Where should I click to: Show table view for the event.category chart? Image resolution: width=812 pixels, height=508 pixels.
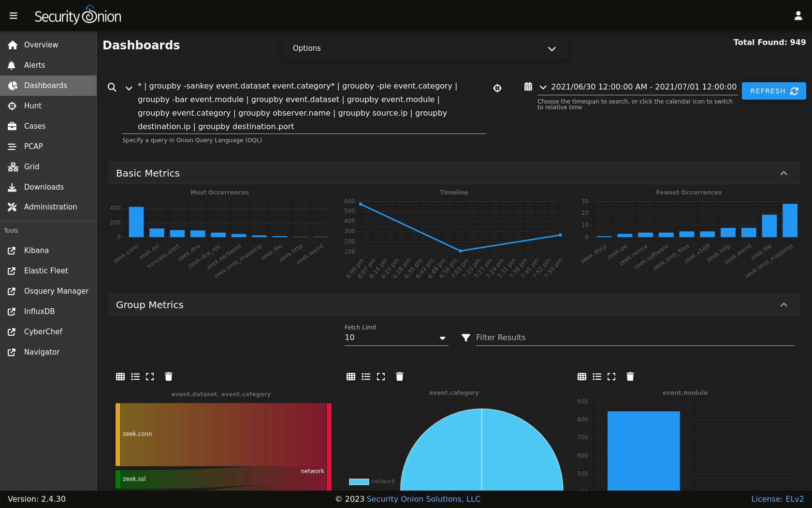coord(351,376)
